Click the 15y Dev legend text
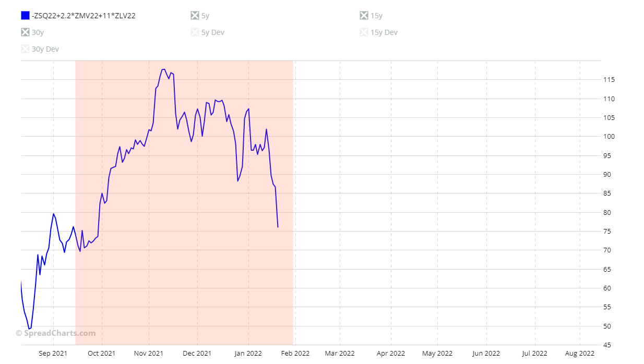 click(x=384, y=32)
